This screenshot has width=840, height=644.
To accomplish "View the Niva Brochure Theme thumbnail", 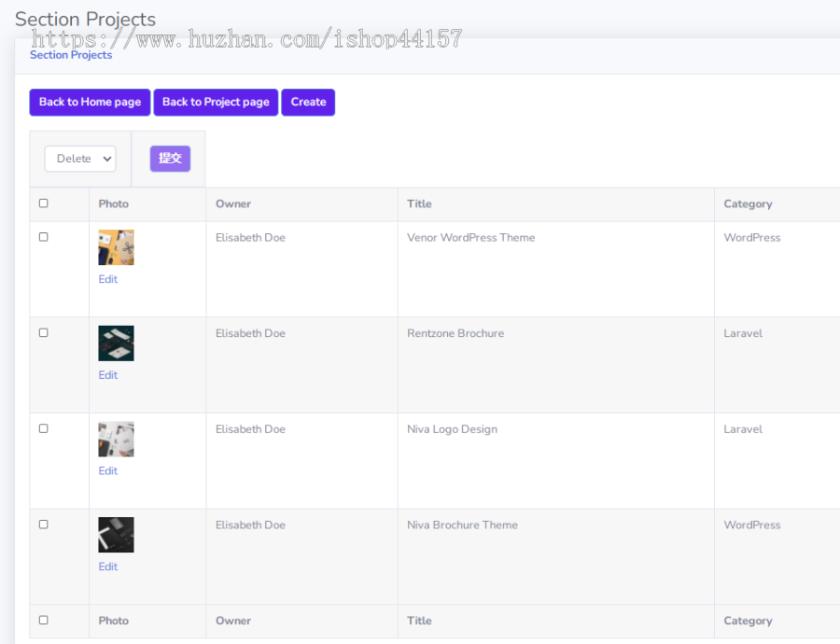I will [117, 535].
